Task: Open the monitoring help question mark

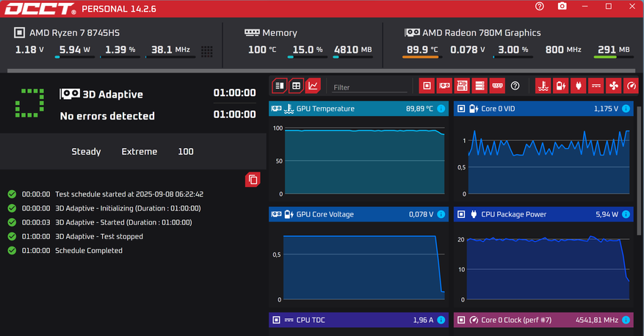Action: pos(515,86)
